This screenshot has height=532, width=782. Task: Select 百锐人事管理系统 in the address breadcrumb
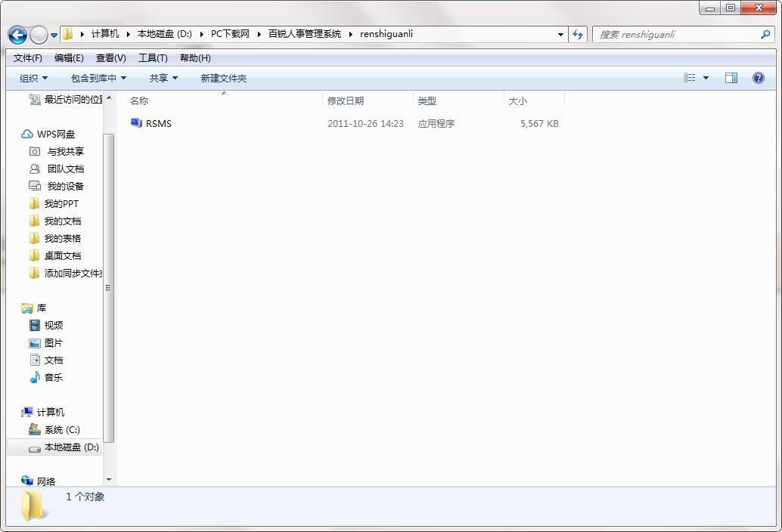(305, 34)
